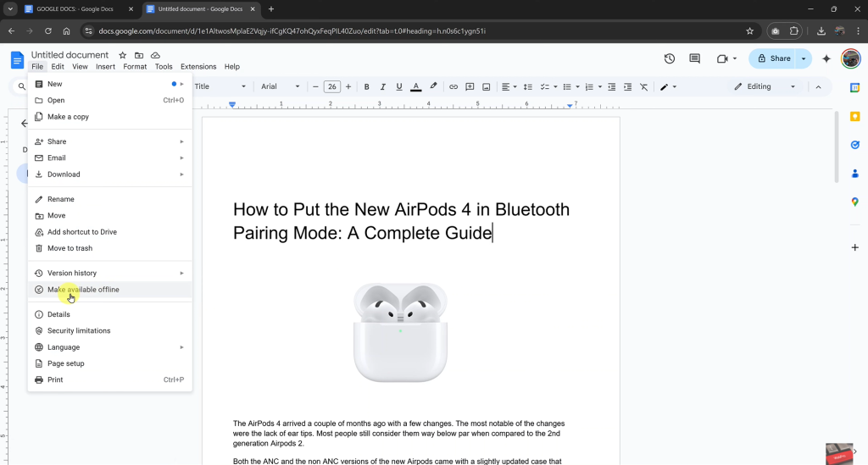868x465 pixels.
Task: Select Make available offline in File menu
Action: pyautogui.click(x=109, y=290)
